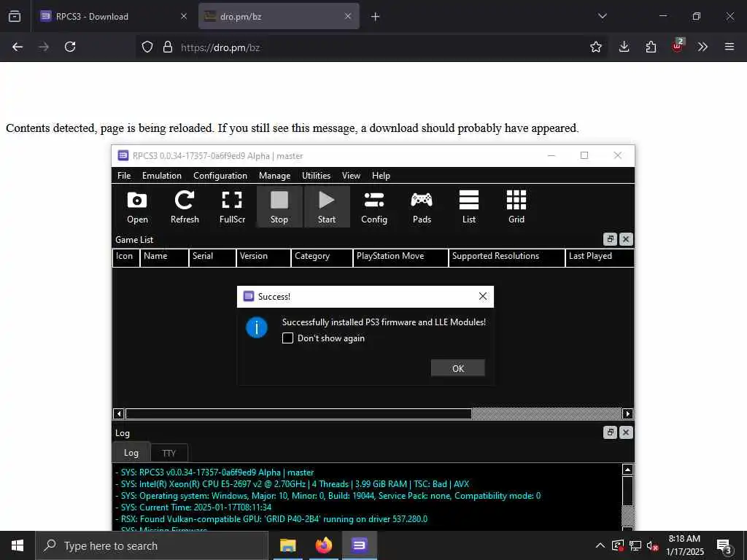Screen dimensions: 747x560
Task: Enable the Don't show again checkbox
Action: click(x=287, y=338)
